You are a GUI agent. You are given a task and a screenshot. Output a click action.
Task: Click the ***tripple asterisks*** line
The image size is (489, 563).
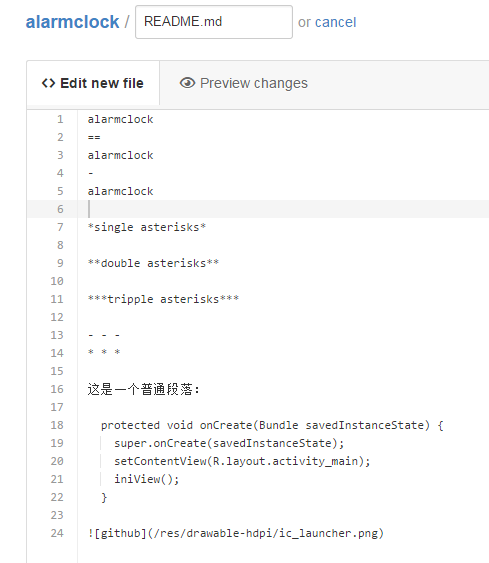tap(163, 299)
